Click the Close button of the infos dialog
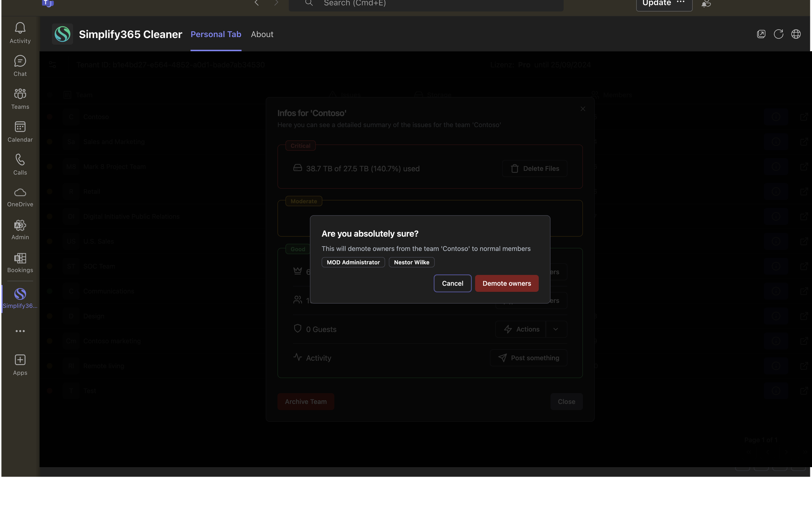 point(566,401)
